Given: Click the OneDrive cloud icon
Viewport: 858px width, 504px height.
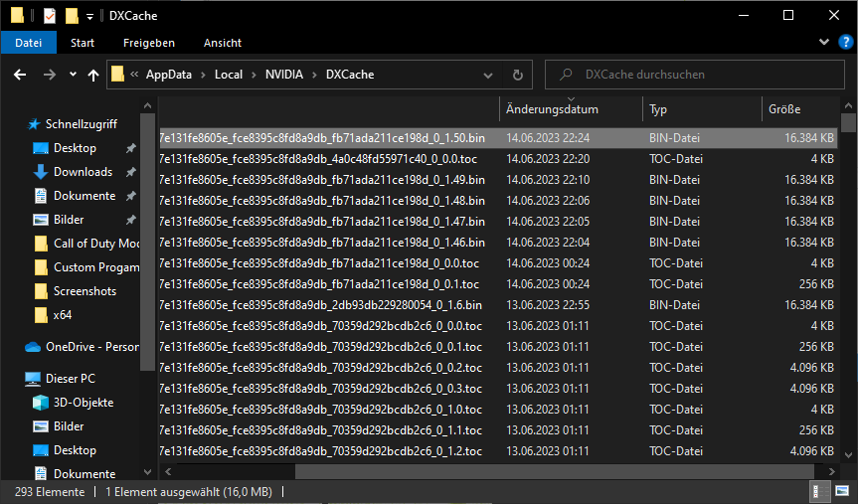Looking at the screenshot, I should pyautogui.click(x=33, y=347).
